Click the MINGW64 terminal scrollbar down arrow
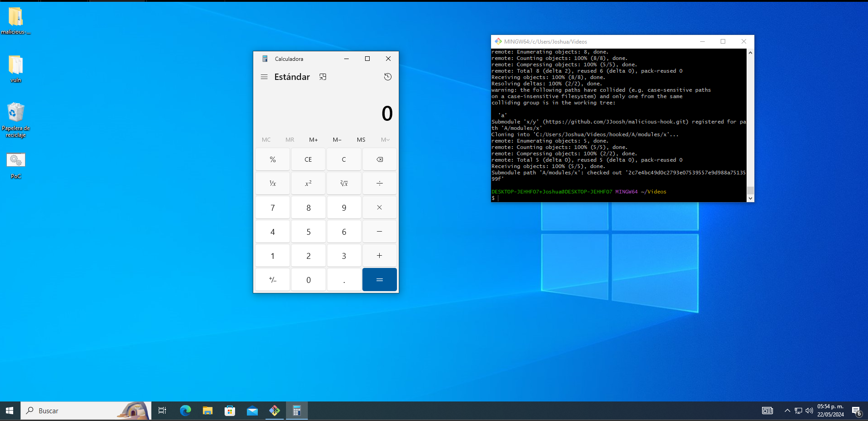 (750, 198)
